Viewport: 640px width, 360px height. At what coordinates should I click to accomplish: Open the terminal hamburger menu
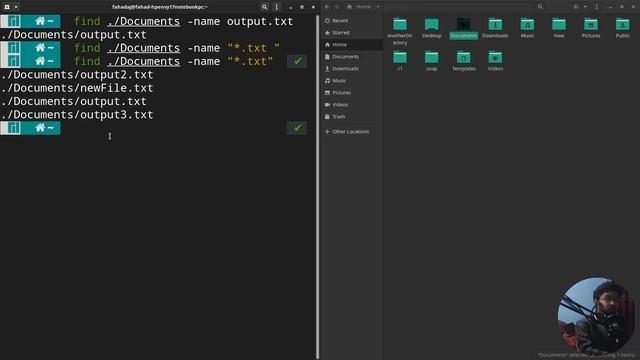coord(277,7)
